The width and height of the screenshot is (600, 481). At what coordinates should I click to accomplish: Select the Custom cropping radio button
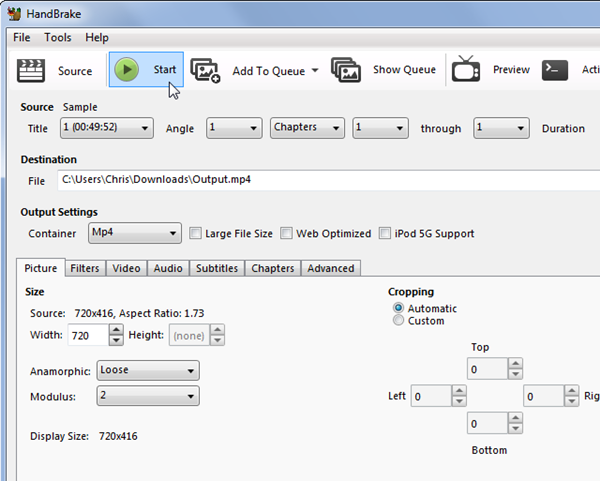tap(398, 320)
